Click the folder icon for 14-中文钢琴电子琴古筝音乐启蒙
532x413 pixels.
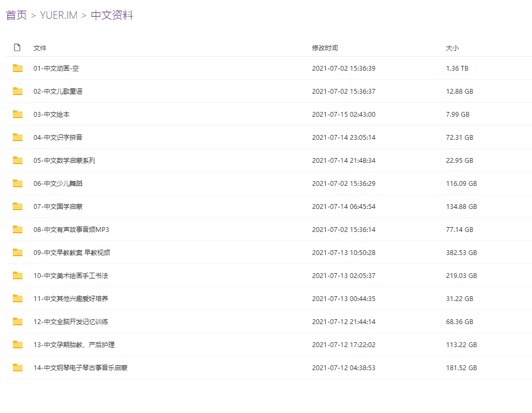18,367
